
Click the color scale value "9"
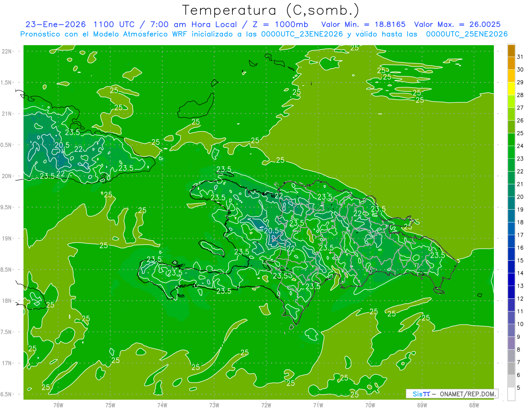tap(519, 337)
